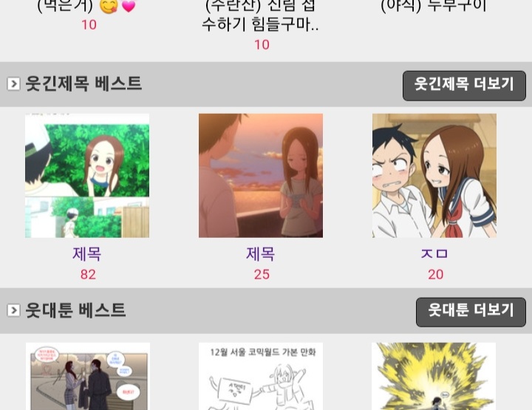Click arrow icon beside 웃대툰 베스트
532x410 pixels.
coord(13,310)
